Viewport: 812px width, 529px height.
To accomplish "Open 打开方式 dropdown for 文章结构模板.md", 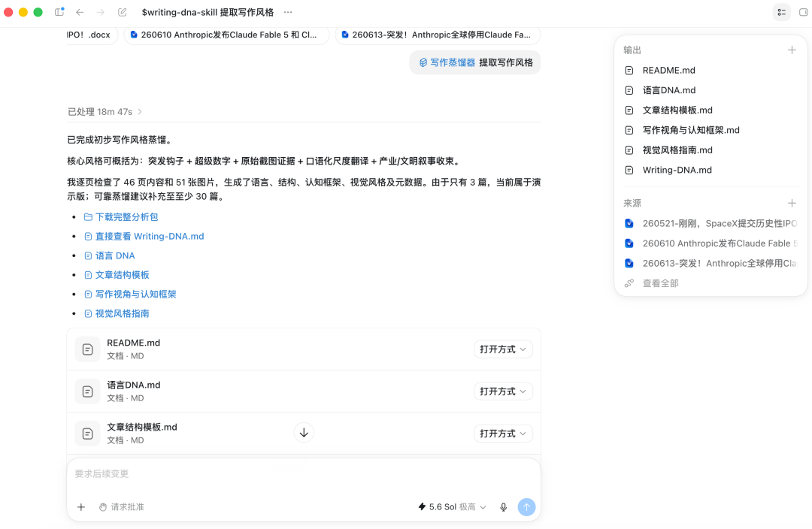I will (503, 434).
